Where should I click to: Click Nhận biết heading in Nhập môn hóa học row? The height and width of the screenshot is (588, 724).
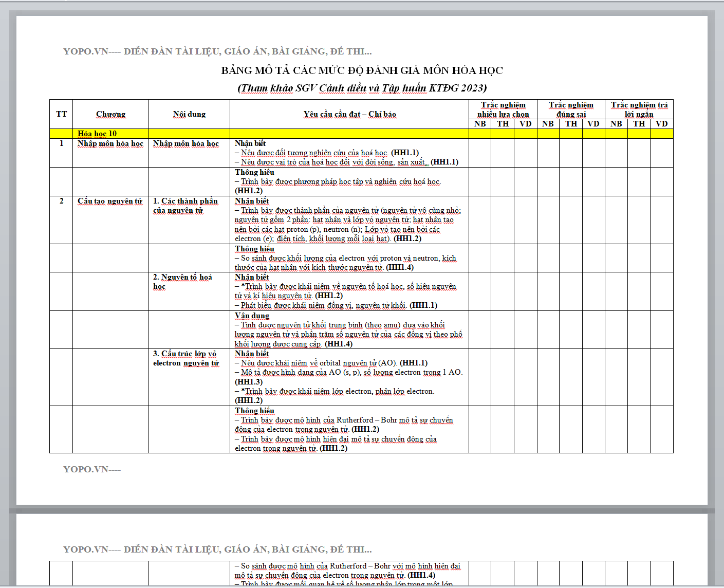point(250,143)
